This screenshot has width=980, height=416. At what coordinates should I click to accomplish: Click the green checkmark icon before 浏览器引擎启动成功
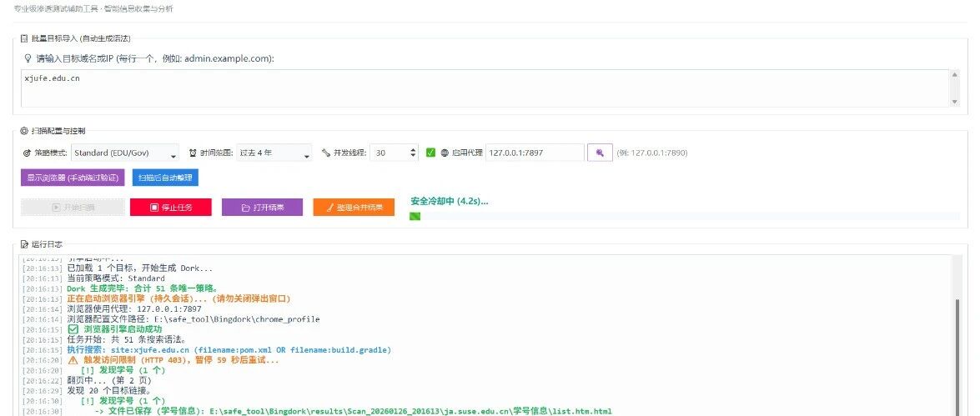pyautogui.click(x=73, y=329)
